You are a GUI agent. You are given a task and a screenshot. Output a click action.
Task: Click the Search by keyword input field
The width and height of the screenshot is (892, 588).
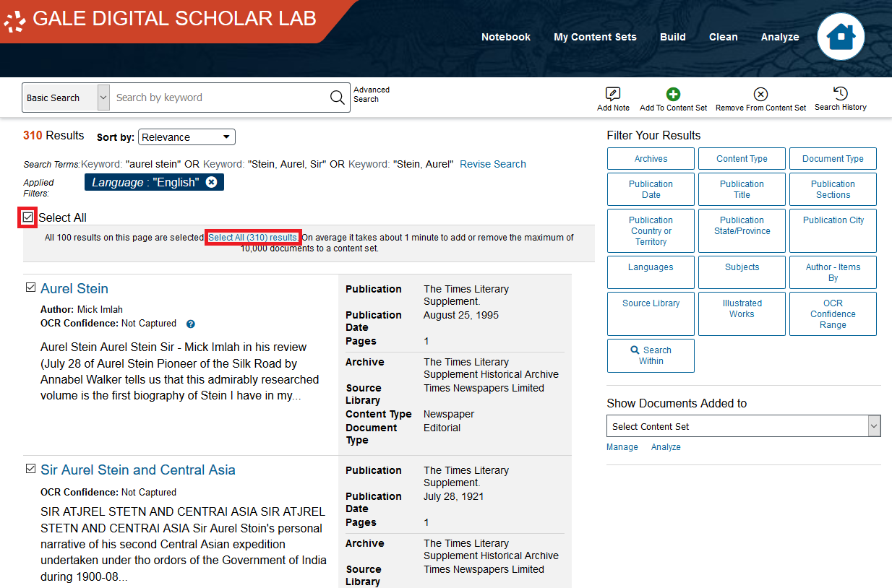tap(217, 97)
